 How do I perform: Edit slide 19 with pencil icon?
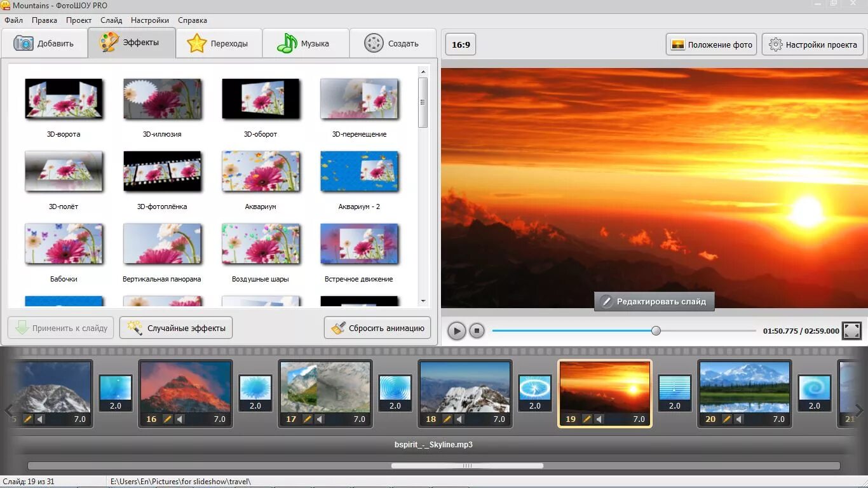[587, 419]
